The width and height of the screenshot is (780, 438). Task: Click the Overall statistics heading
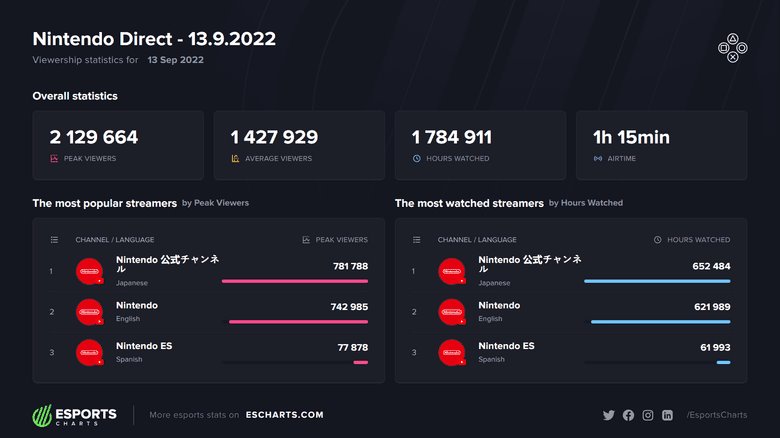[75, 96]
